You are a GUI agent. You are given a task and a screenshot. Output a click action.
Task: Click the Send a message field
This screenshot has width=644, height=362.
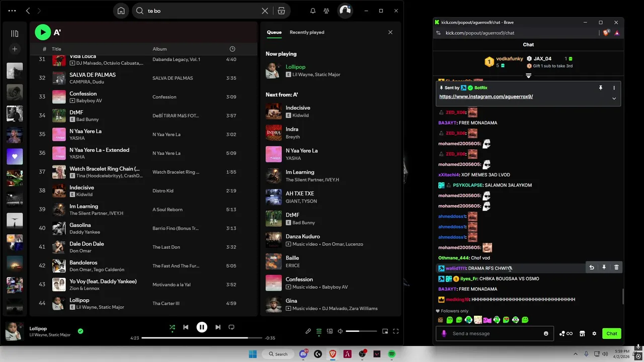coord(496,333)
